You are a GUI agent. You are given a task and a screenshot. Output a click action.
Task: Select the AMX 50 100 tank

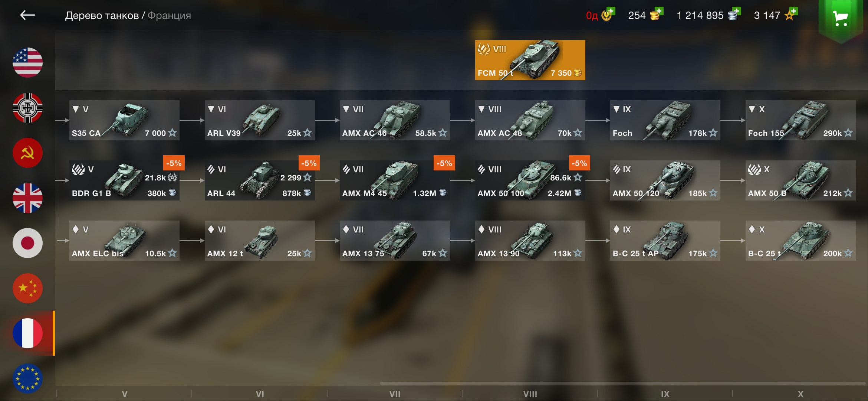(530, 180)
